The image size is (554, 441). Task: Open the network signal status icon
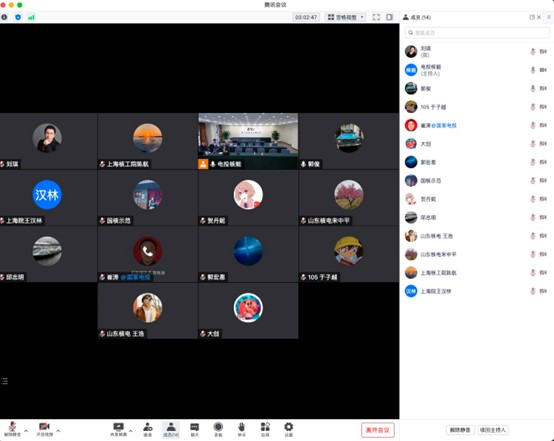(x=31, y=17)
